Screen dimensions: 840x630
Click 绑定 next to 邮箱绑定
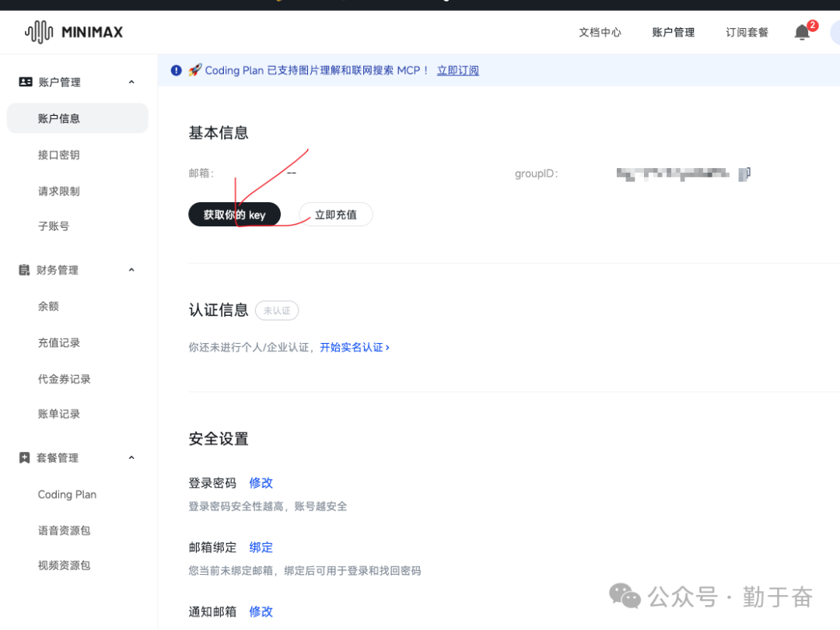261,547
